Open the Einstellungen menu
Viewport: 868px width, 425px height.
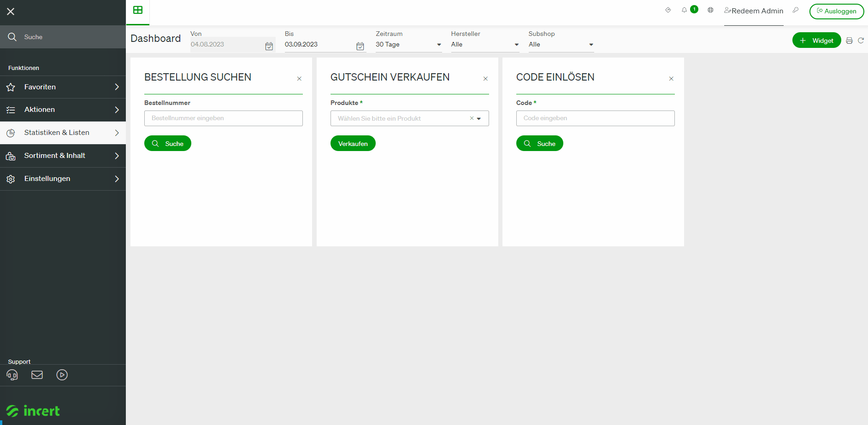(63, 179)
